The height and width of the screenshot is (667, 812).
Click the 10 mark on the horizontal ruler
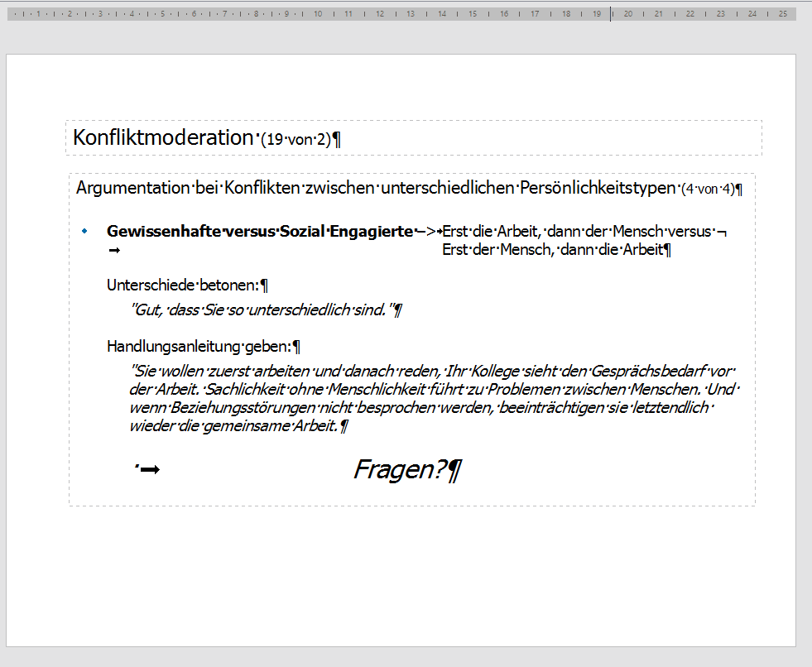click(x=318, y=14)
